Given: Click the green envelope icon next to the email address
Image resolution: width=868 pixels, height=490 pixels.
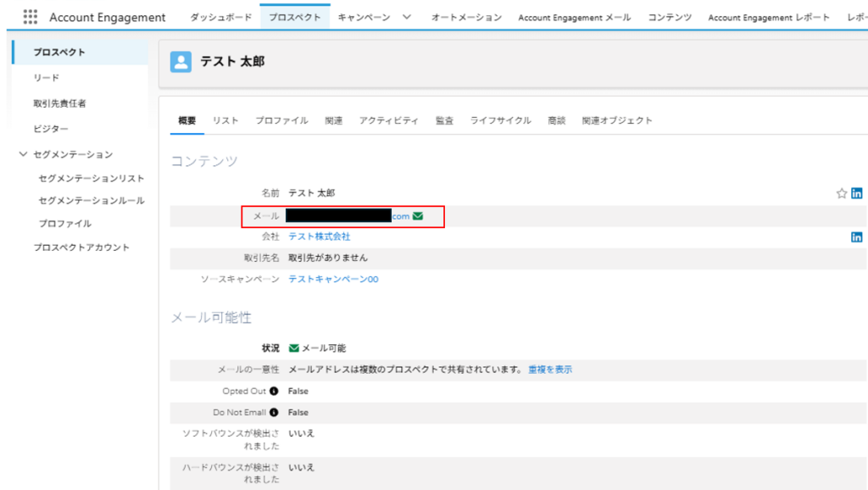Looking at the screenshot, I should pos(418,216).
